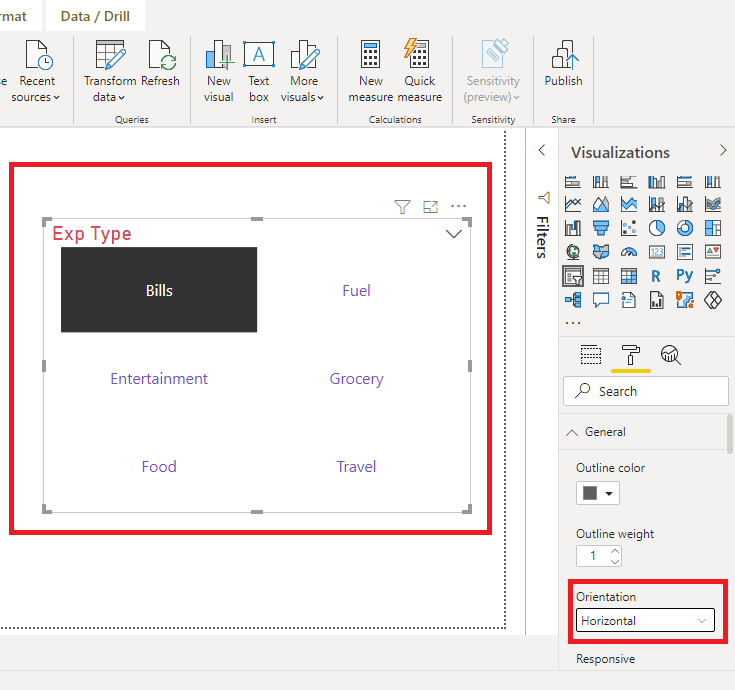Toggle the Grocery slicer item
Screen dimensions: 735x690
356,379
